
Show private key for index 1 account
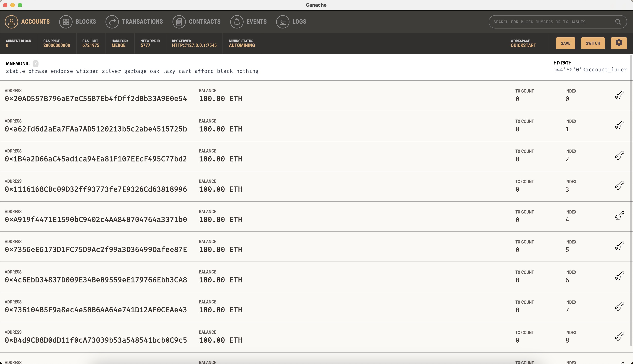[619, 125]
